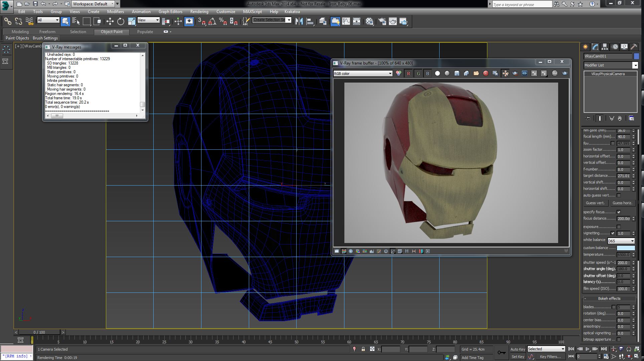The image size is (644, 361).
Task: Open RGB color channel dropdown
Action: [363, 74]
